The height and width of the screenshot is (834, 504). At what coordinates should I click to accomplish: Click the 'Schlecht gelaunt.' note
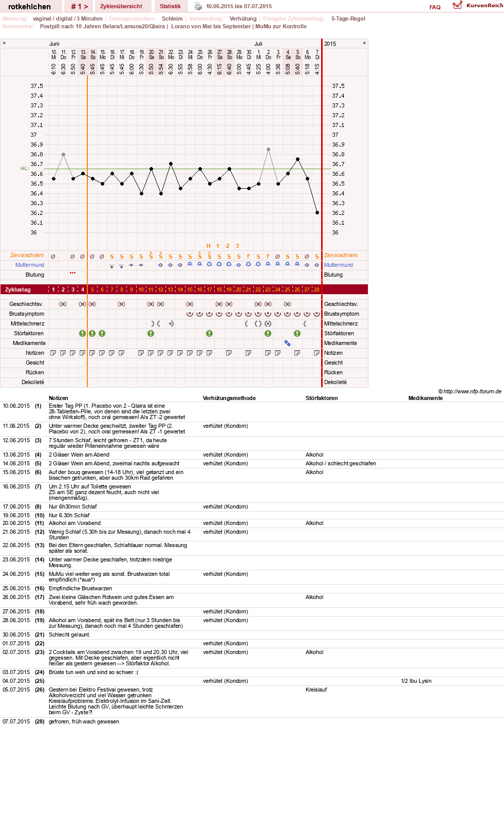tap(69, 634)
